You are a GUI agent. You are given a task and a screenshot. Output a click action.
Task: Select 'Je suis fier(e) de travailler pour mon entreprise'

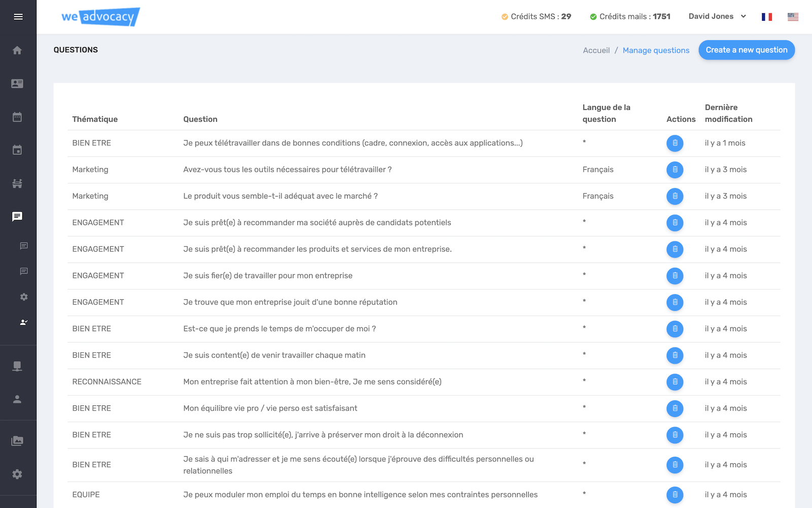tap(268, 276)
